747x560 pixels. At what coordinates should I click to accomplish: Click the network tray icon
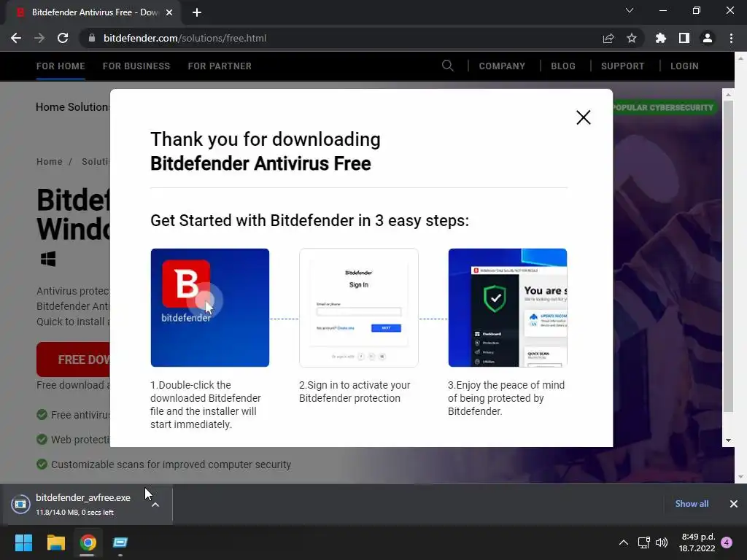643,542
